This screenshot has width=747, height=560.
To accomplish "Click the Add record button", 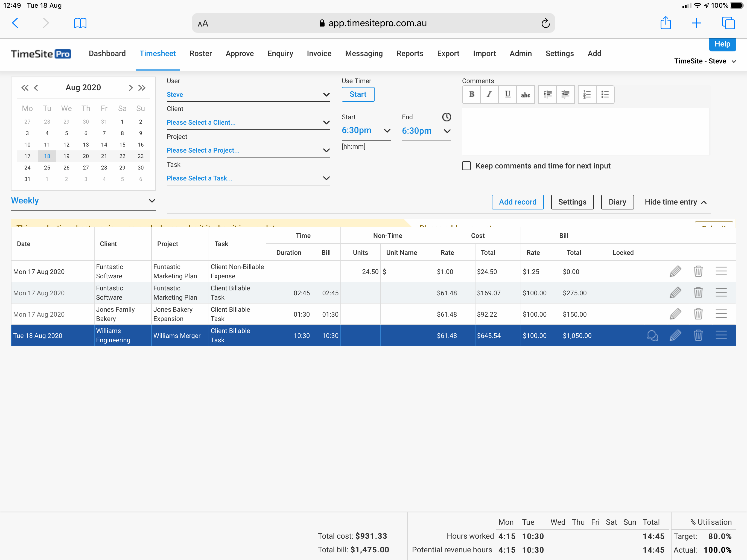I will click(x=517, y=202).
